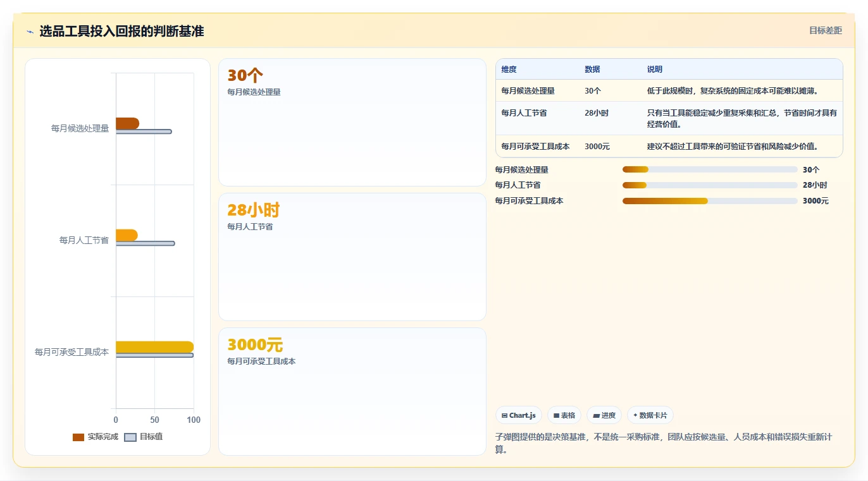Click the x-axis tick label 50
The image size is (868, 481).
click(154, 420)
